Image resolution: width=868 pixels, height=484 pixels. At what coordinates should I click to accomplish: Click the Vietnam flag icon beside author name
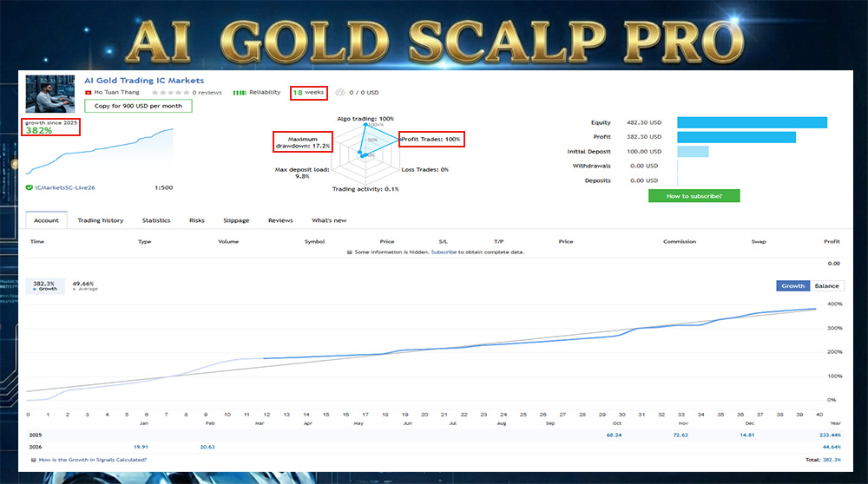point(89,92)
